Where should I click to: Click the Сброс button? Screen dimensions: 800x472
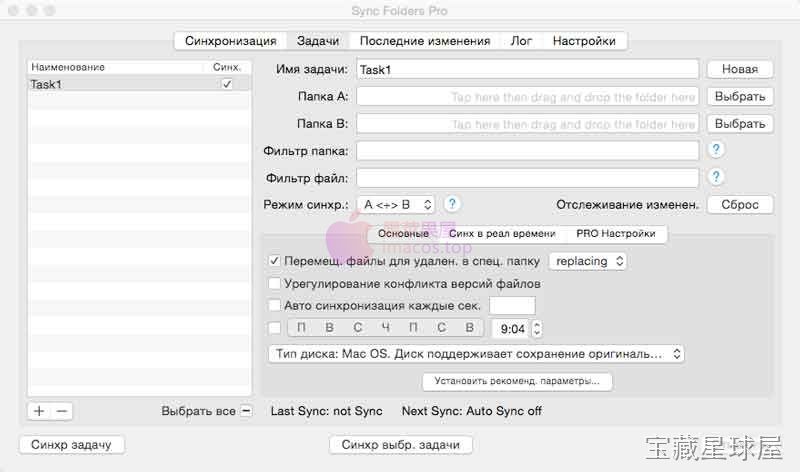[740, 205]
